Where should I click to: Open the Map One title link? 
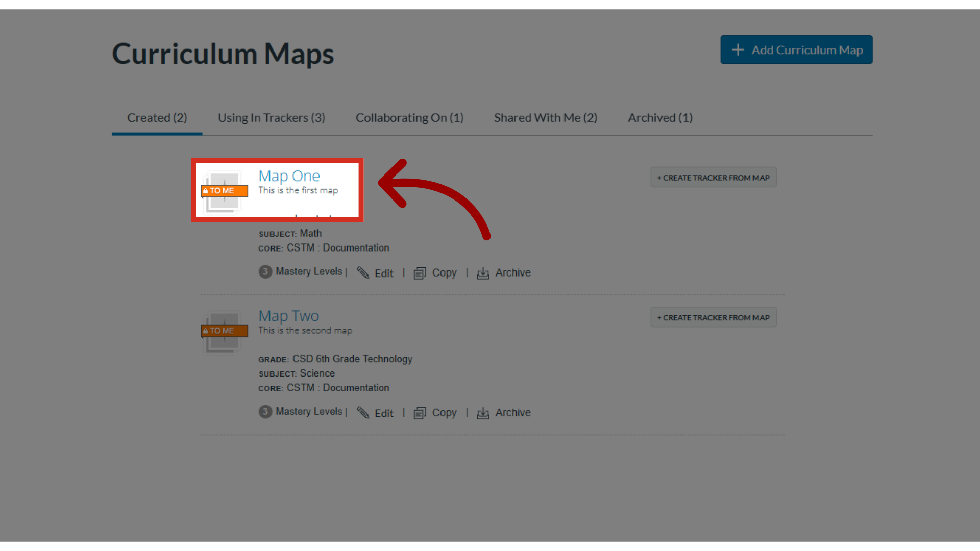click(x=289, y=176)
